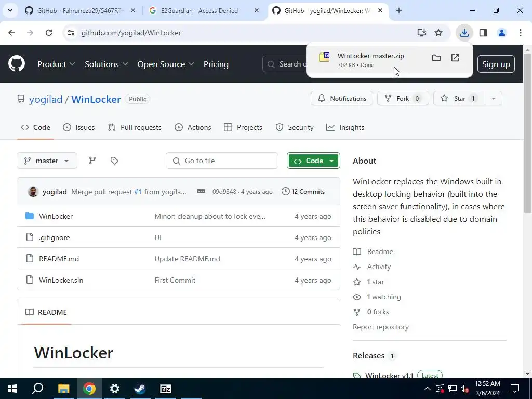Click the browser address bar URL
The height and width of the screenshot is (399, 532).
(131, 33)
